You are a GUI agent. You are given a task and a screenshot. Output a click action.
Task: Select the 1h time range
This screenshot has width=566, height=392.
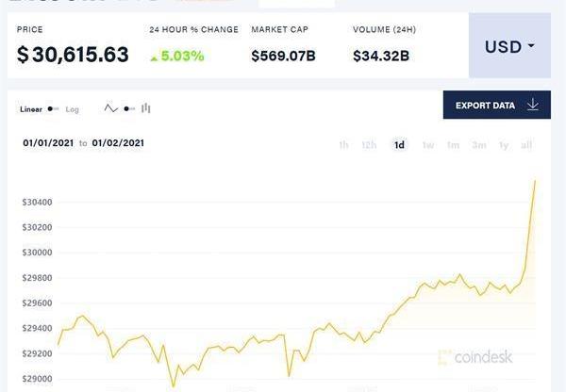click(x=343, y=145)
